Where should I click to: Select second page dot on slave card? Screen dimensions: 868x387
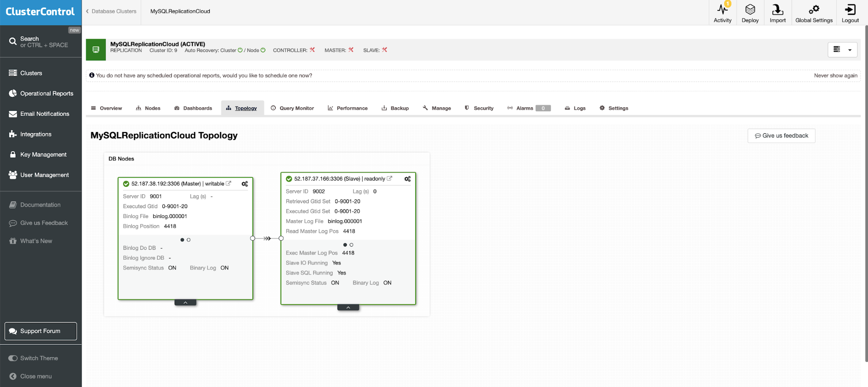(x=351, y=245)
